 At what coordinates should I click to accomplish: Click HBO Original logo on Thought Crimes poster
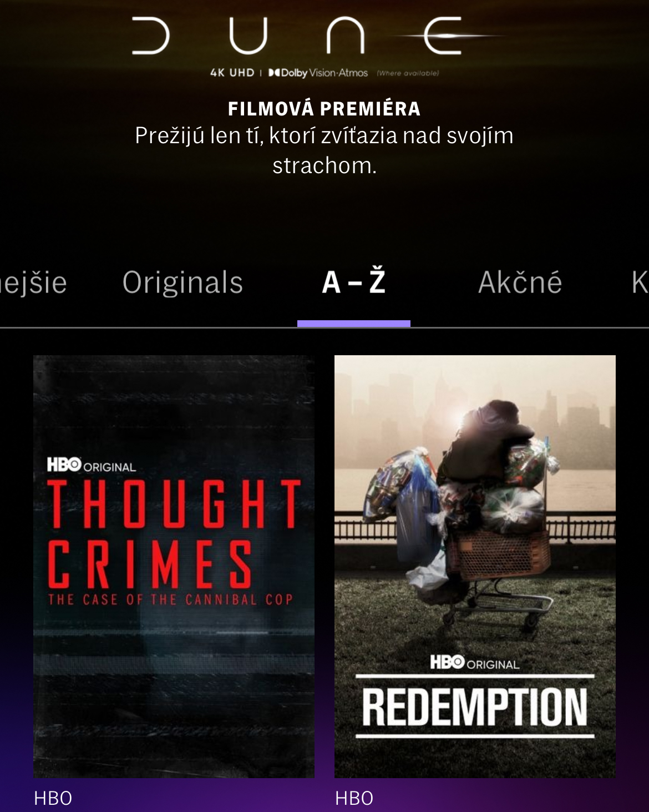click(92, 465)
